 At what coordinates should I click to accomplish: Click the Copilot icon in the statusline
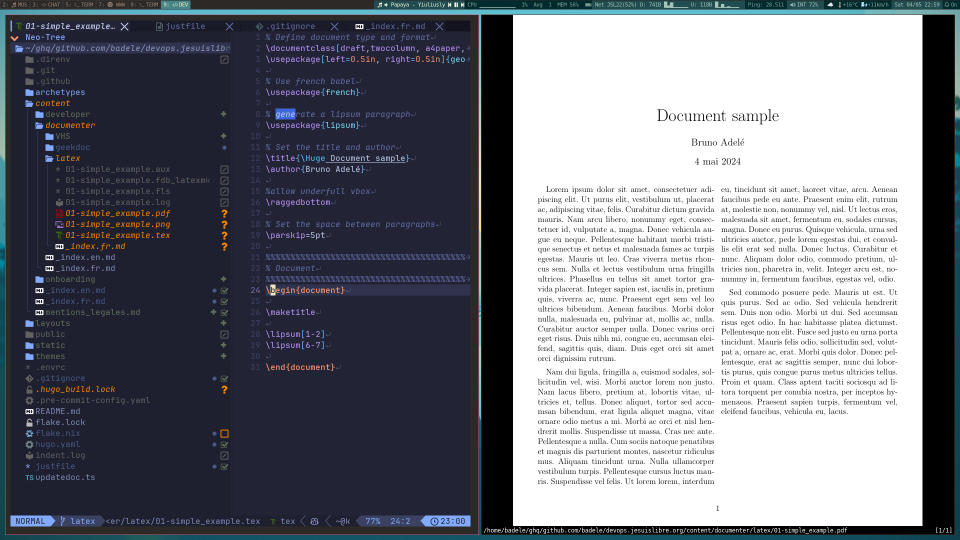pos(315,521)
